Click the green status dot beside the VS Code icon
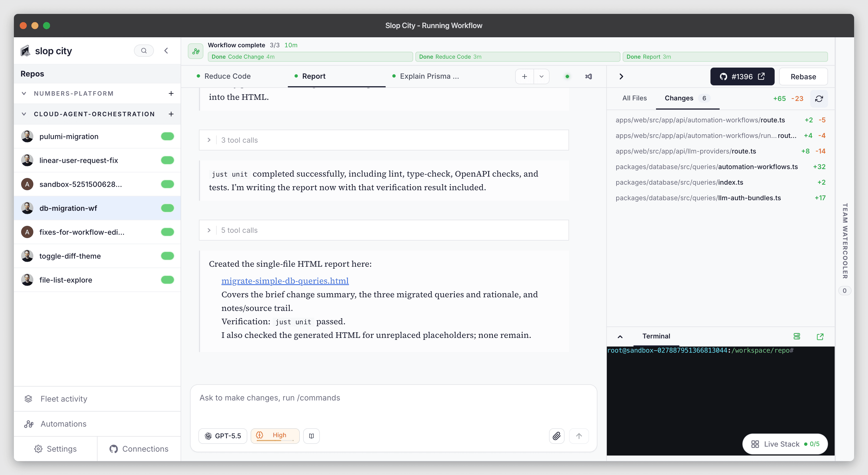868x475 pixels. [x=567, y=76]
